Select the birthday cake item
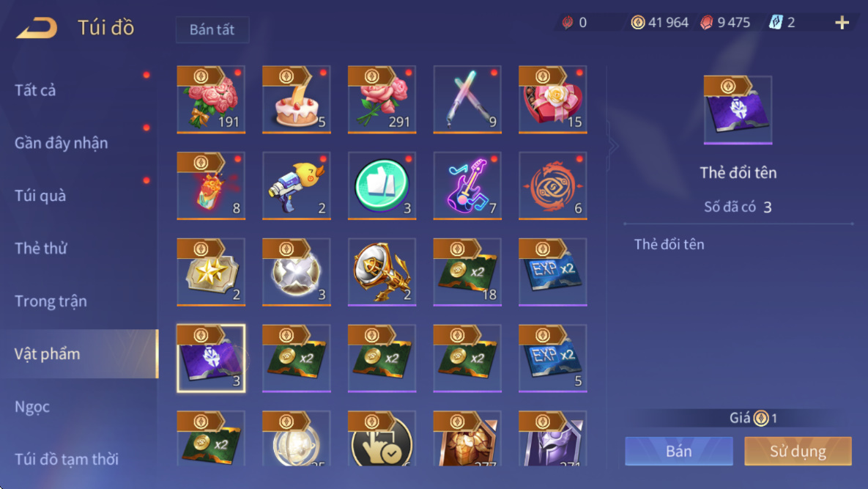The width and height of the screenshot is (868, 489). tap(296, 100)
